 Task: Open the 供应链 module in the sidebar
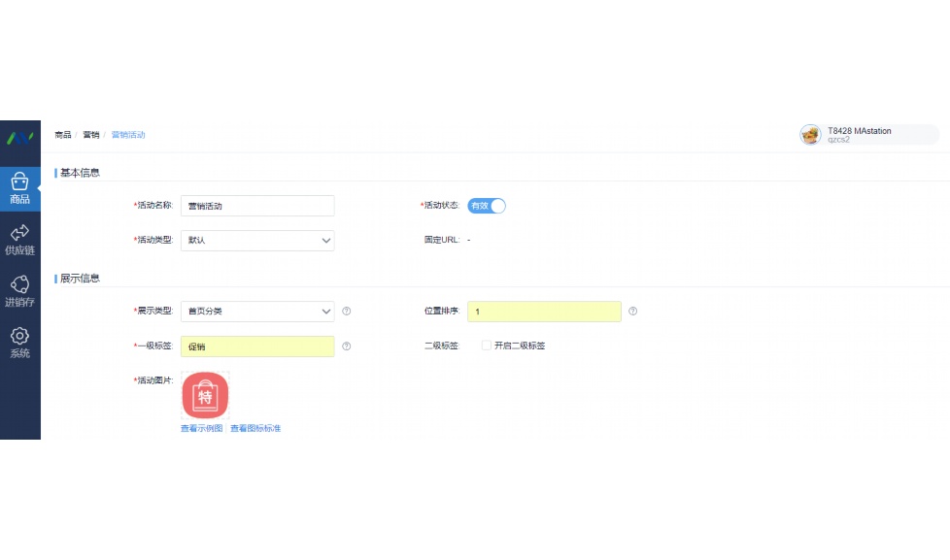(x=19, y=240)
